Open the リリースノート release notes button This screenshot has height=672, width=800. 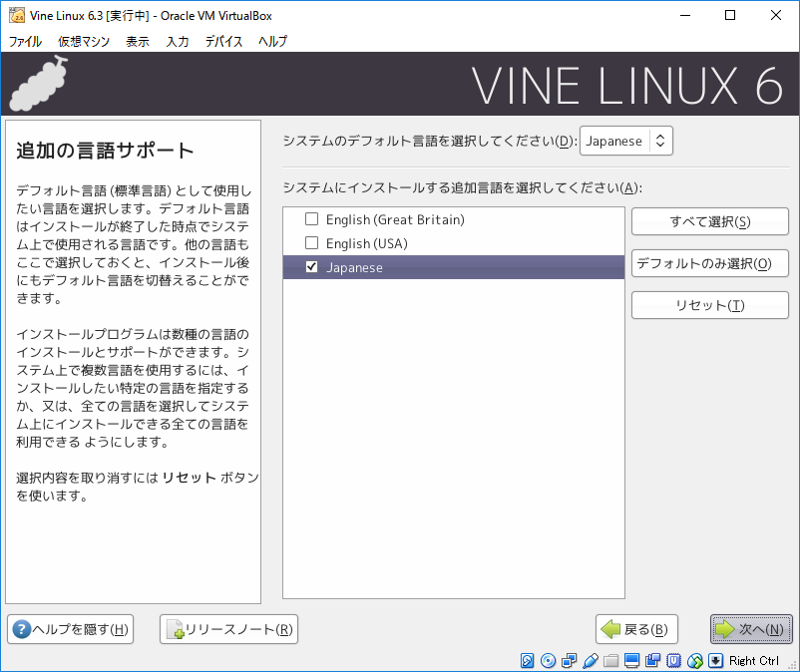click(x=228, y=629)
